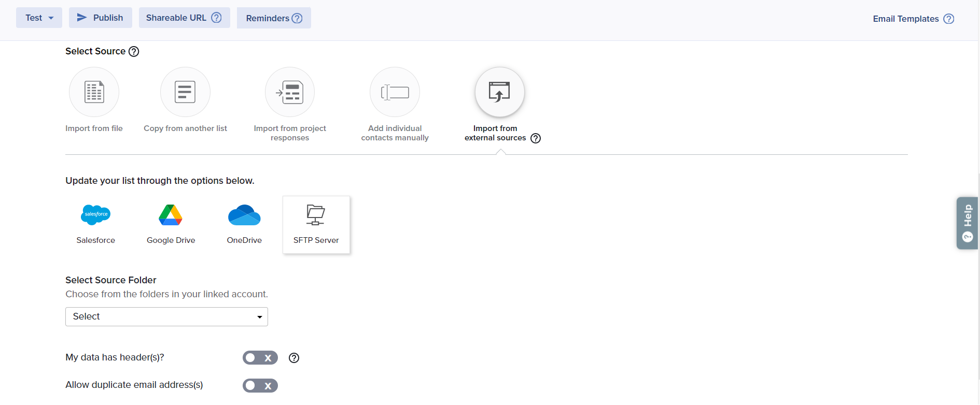Image resolution: width=980 pixels, height=405 pixels.
Task: Choose the OneDrive source icon
Action: pos(244,215)
